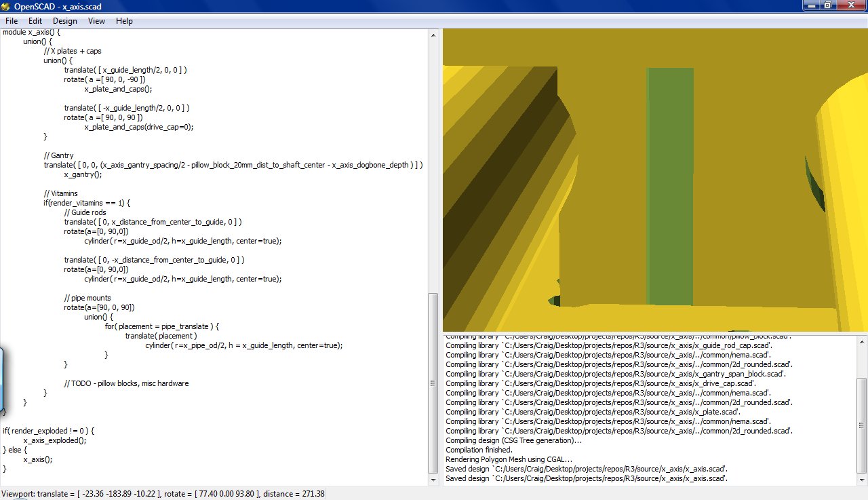Open the Edit menu
Viewport: 868px width, 500px height.
pyautogui.click(x=35, y=21)
